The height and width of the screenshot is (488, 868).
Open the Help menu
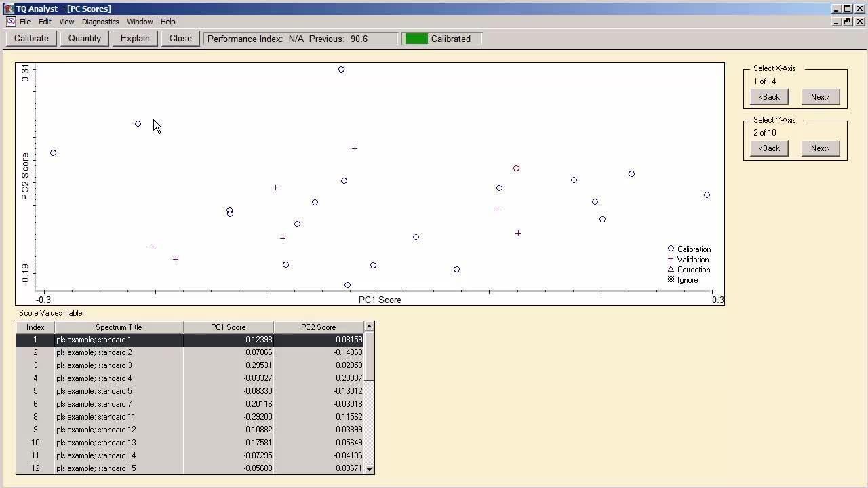tap(167, 22)
